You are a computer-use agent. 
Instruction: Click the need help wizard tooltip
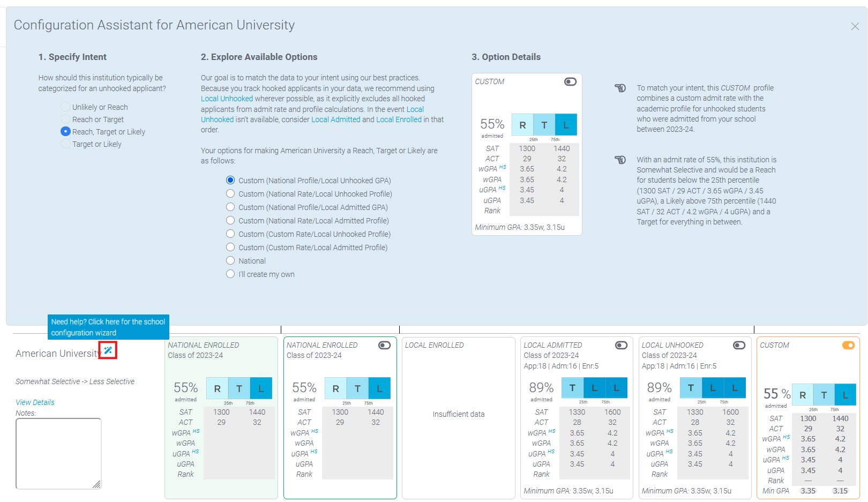[x=108, y=327]
